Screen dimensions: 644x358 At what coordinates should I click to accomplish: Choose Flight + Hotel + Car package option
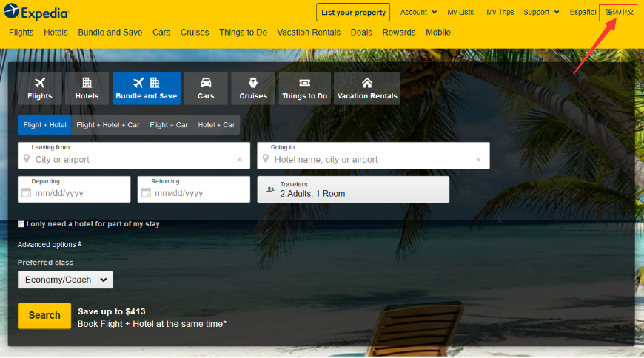(x=108, y=125)
